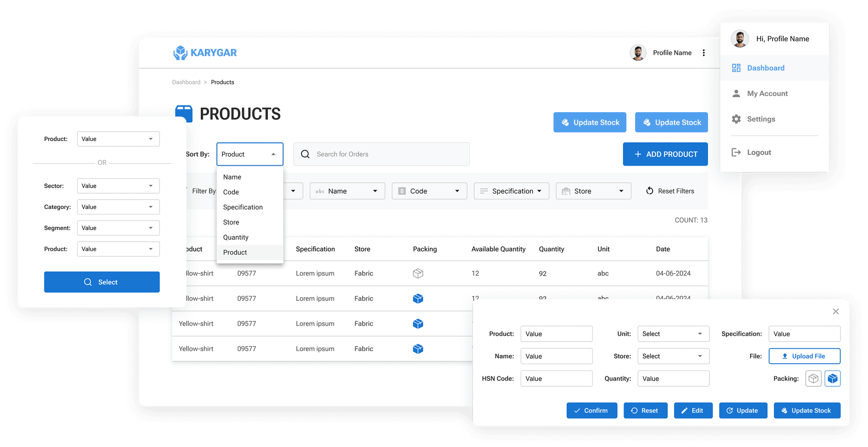Viewport: 868px width, 447px height.
Task: Open the Unit Select dropdown
Action: (x=673, y=334)
